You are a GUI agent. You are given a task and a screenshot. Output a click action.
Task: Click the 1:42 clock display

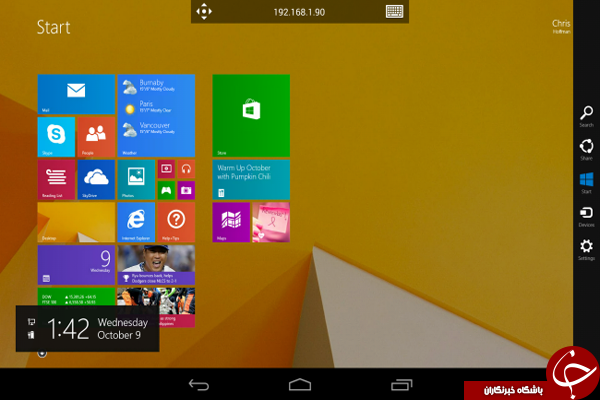[68, 329]
